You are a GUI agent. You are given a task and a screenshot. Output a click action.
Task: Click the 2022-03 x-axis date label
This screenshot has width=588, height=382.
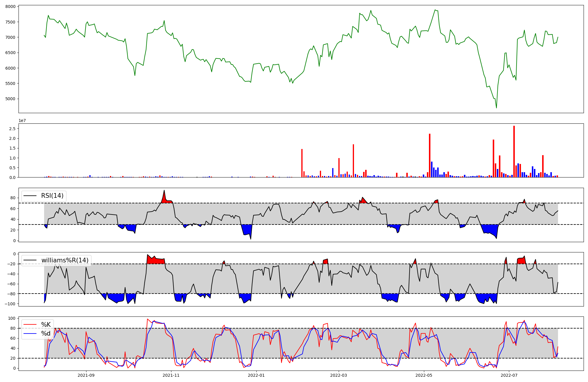339,375
